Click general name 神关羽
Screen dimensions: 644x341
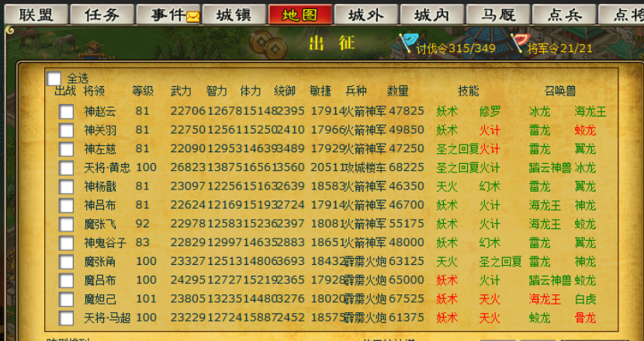click(x=100, y=130)
